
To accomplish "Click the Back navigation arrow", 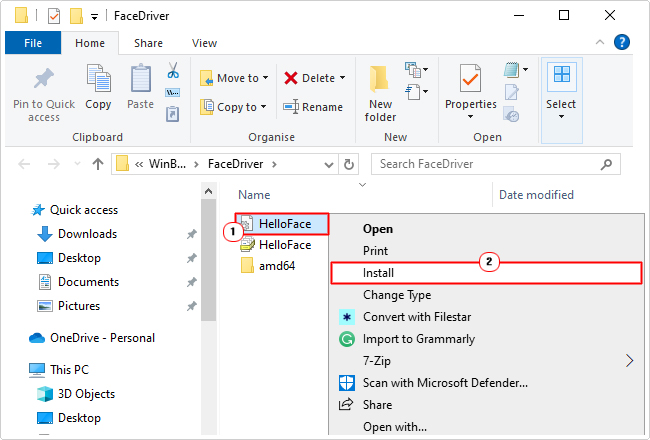I will [x=24, y=164].
